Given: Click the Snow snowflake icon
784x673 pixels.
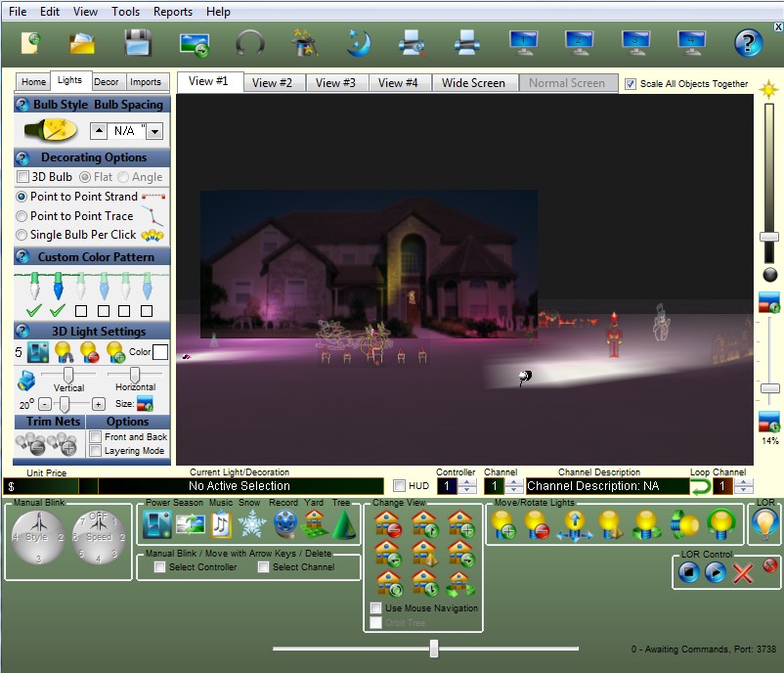Looking at the screenshot, I should (252, 525).
